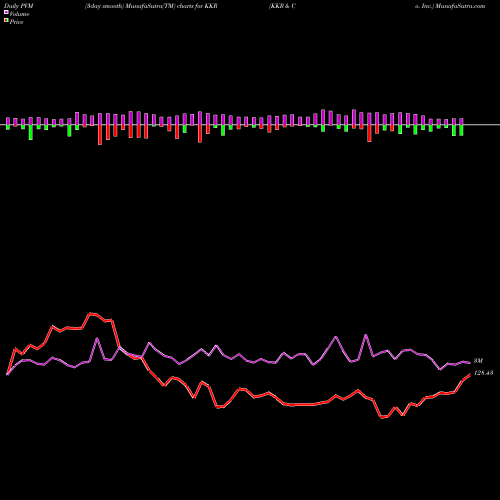Click the 125.43 price end value
Viewport: 500px width, 500px height.
[483, 373]
